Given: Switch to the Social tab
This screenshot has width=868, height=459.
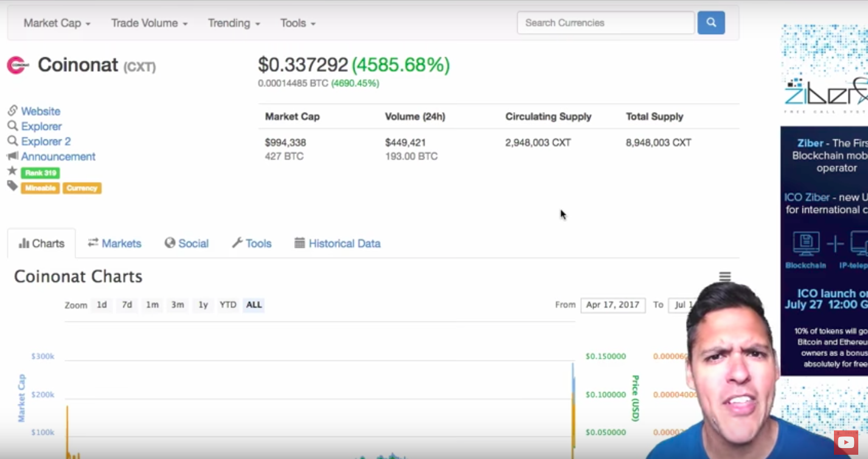Looking at the screenshot, I should click(x=186, y=244).
